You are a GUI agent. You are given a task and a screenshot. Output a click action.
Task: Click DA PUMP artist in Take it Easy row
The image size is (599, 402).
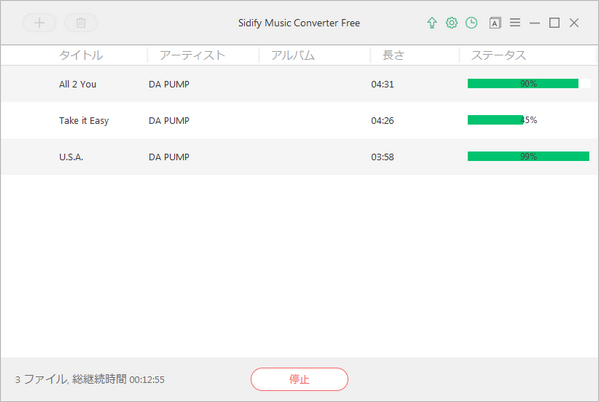click(x=169, y=121)
